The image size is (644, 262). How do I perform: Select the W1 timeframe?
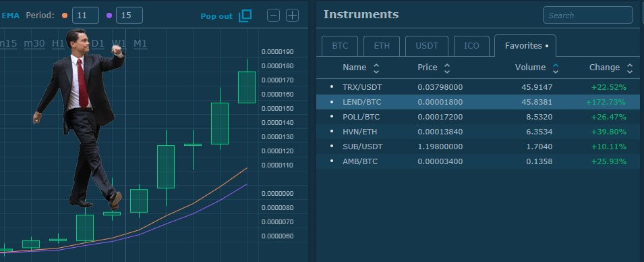tap(119, 44)
